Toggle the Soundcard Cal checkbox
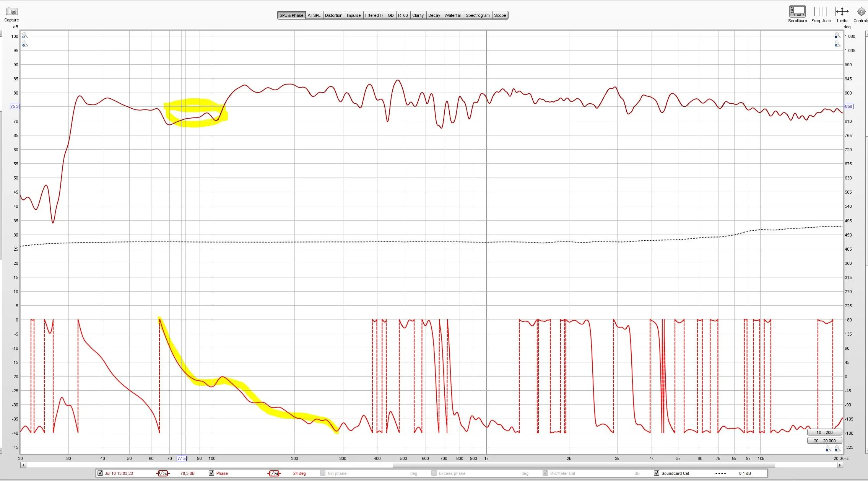The image size is (868, 481). point(657,473)
